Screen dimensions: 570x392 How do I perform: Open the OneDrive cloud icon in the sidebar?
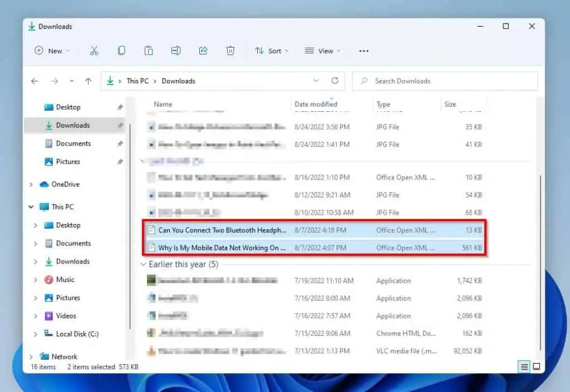44,185
